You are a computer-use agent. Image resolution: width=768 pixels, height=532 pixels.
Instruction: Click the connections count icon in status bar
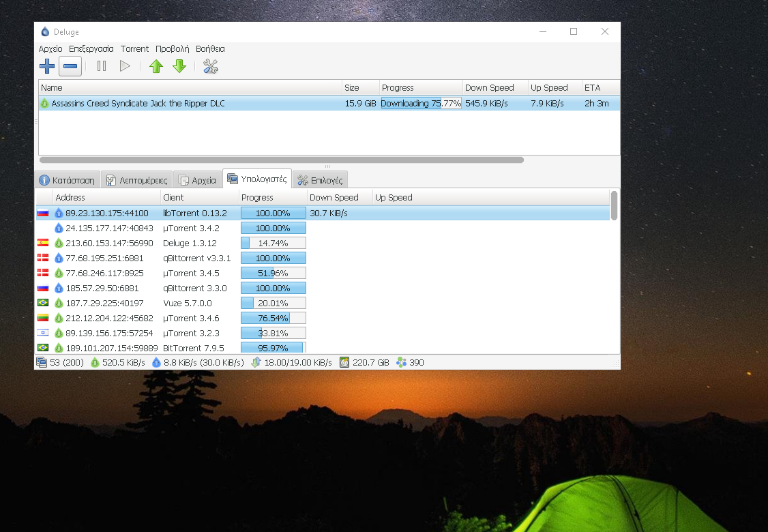[x=42, y=362]
